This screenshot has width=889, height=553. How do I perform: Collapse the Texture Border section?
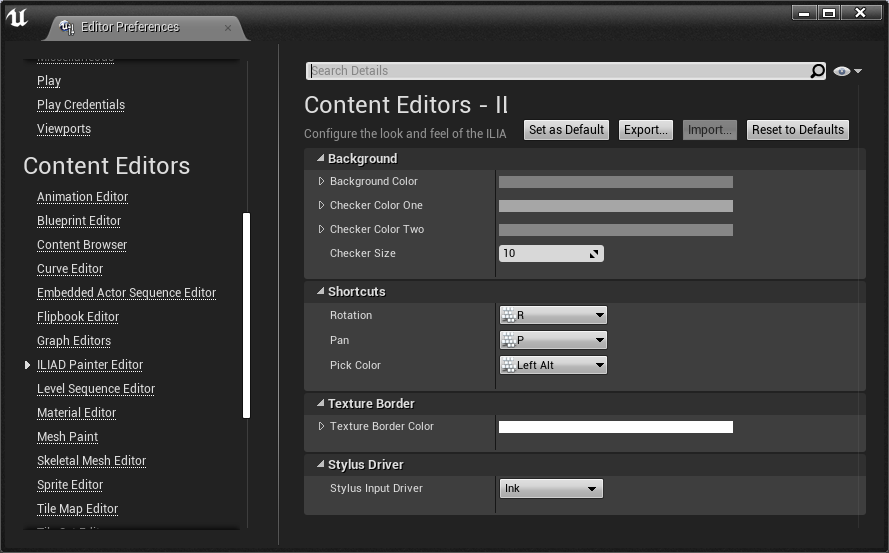click(320, 403)
